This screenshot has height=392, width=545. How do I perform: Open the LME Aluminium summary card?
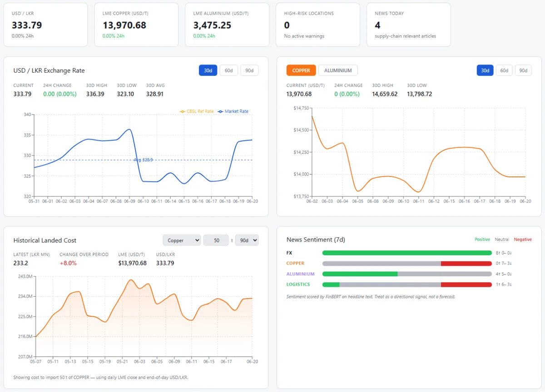pyautogui.click(x=227, y=24)
